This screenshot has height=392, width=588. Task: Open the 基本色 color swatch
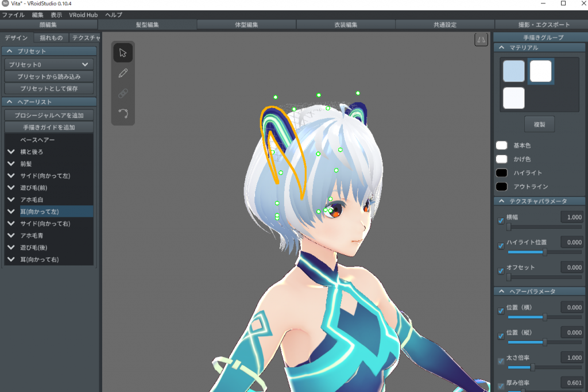click(502, 145)
